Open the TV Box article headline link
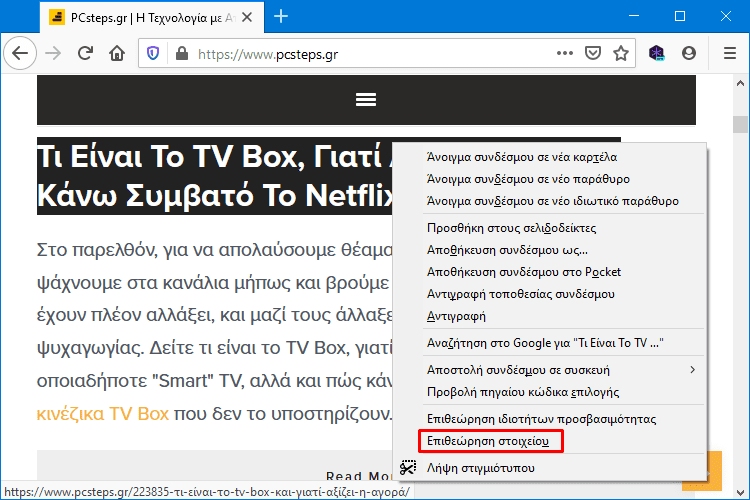Screen dimensions: 750x500 (215, 176)
